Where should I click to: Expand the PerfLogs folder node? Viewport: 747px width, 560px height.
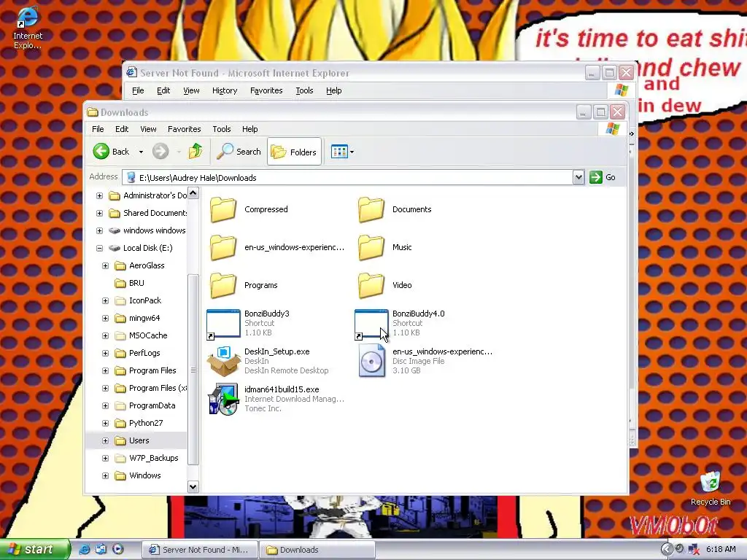pos(105,354)
